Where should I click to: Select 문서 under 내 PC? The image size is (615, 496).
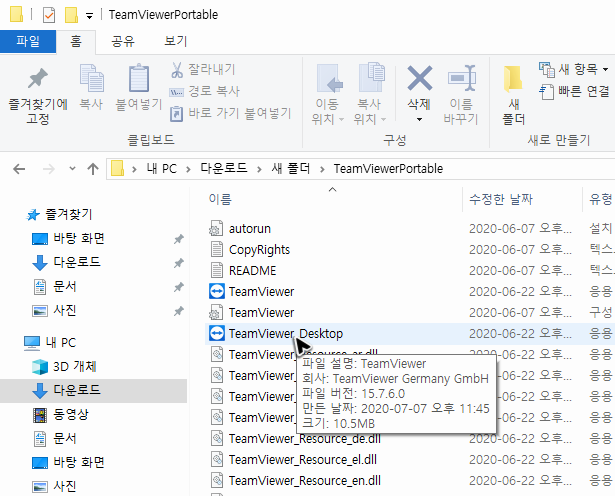tap(55, 438)
